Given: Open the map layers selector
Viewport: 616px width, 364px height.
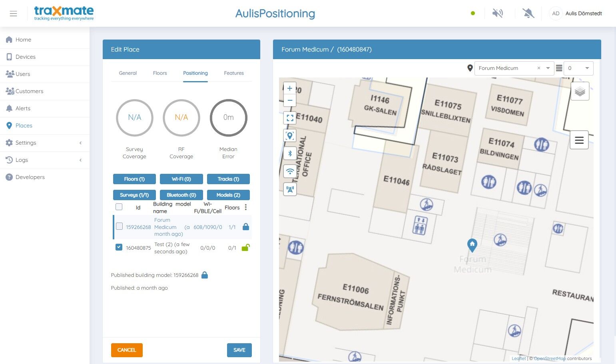Looking at the screenshot, I should [580, 91].
